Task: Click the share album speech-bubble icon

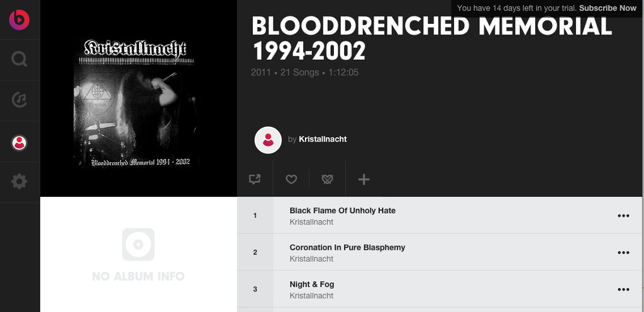Action: [x=255, y=179]
